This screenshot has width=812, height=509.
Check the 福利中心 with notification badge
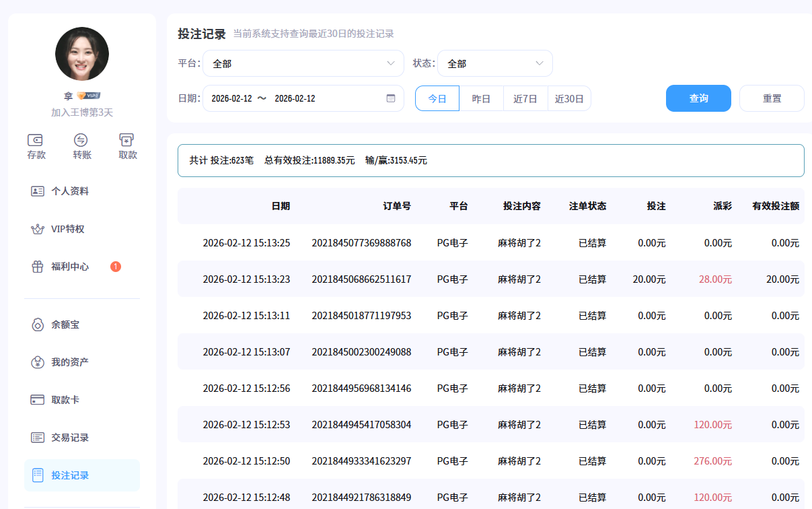pos(70,267)
